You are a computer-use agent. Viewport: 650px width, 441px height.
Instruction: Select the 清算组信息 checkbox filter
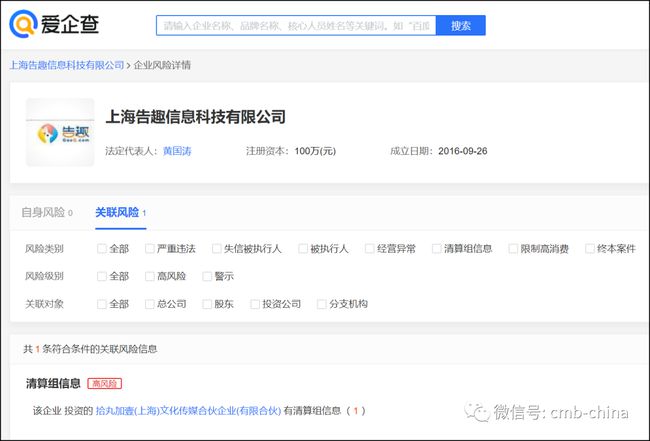click(x=437, y=249)
